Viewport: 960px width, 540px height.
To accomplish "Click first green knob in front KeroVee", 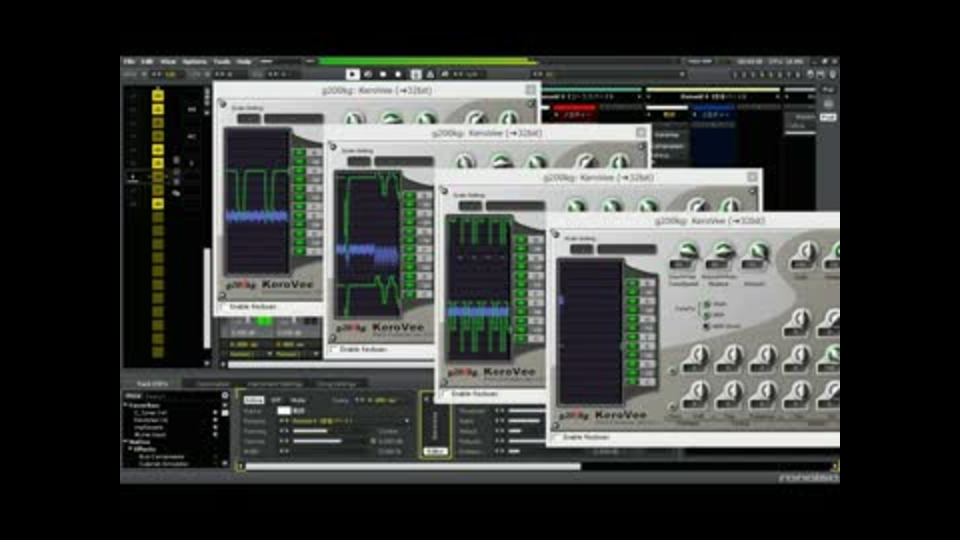I will (x=688, y=251).
